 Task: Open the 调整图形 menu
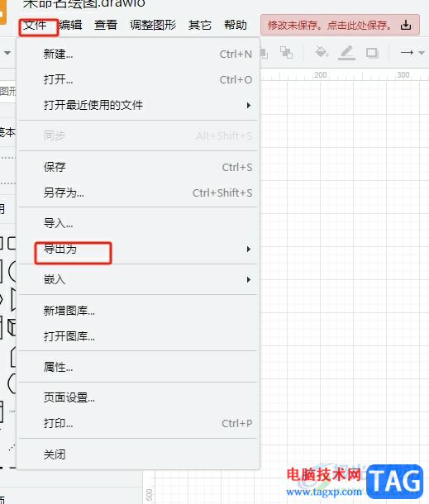click(153, 25)
